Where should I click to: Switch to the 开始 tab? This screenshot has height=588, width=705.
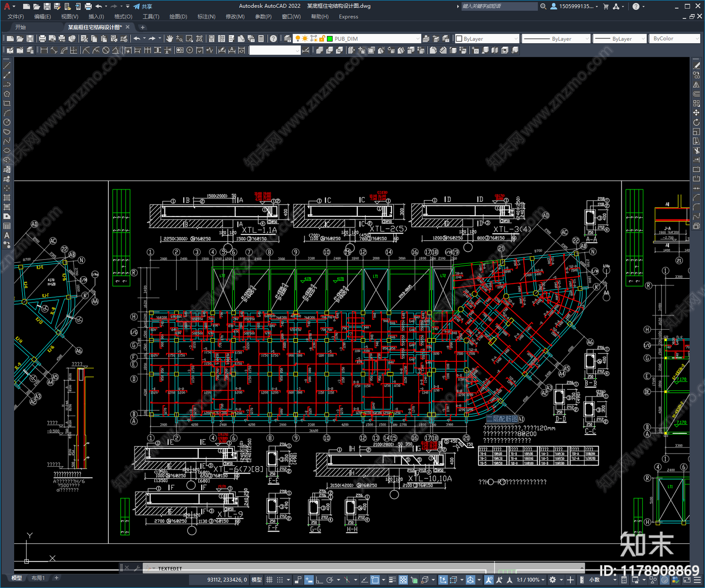click(x=21, y=27)
